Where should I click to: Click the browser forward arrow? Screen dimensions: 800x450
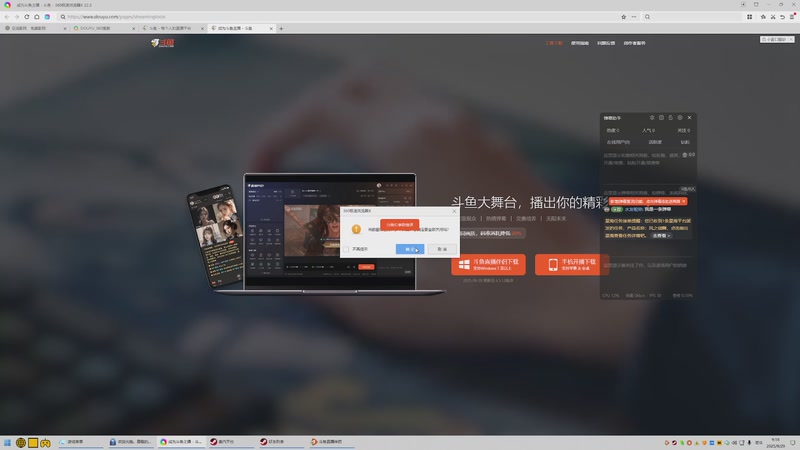16,17
